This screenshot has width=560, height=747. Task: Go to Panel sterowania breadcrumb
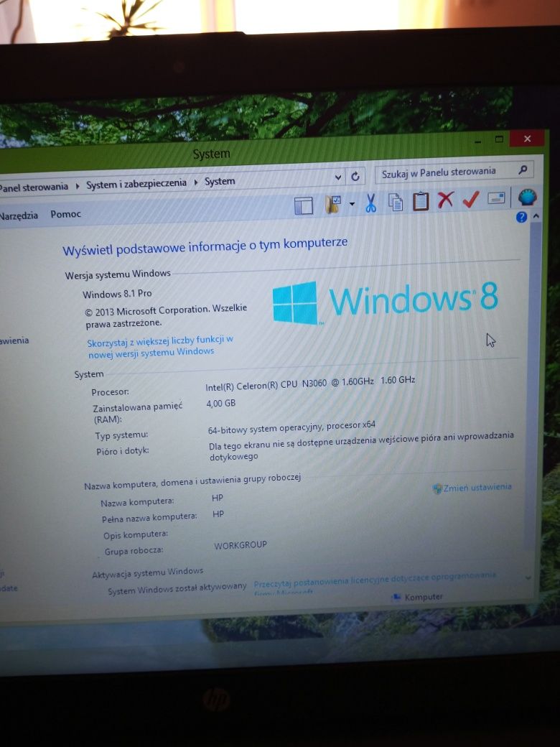pyautogui.click(x=33, y=187)
